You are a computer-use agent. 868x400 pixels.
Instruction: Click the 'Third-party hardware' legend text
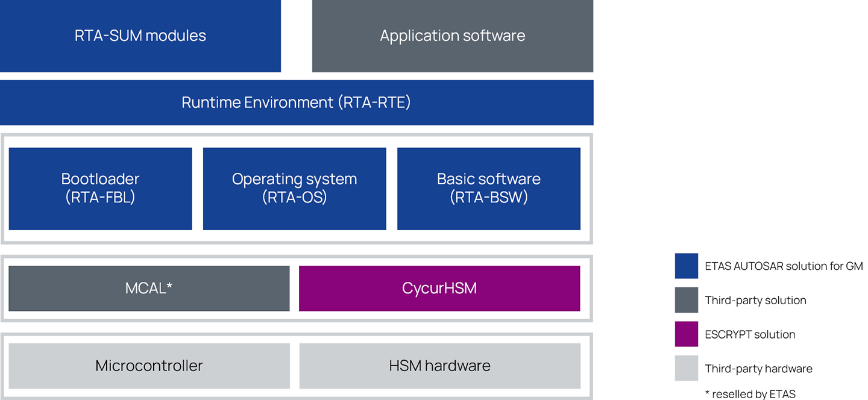(x=758, y=369)
